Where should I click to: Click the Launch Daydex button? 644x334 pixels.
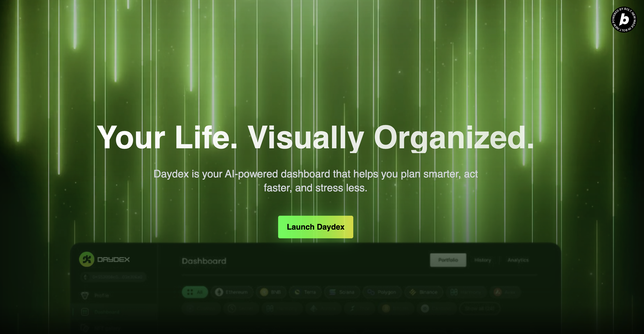(315, 227)
